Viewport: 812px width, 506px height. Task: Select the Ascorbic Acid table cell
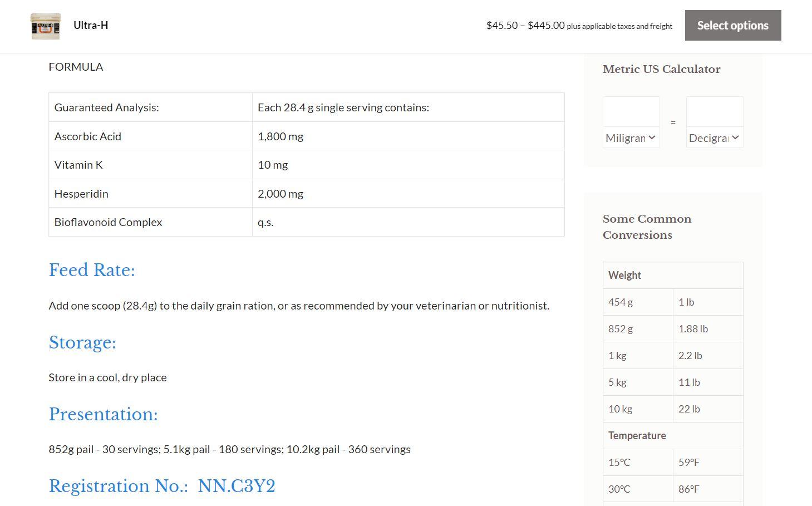click(x=88, y=136)
